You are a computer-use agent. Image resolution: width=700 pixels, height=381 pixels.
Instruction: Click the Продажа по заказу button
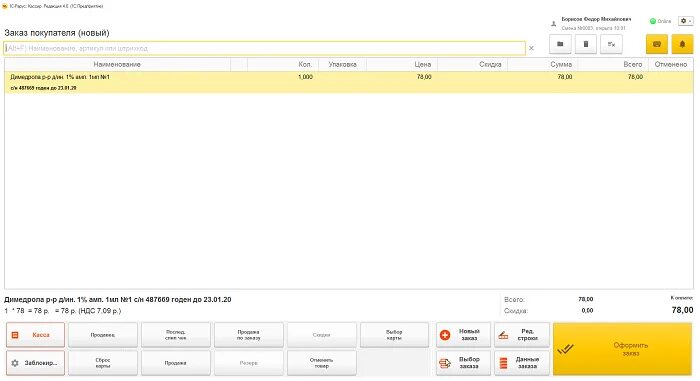[249, 335]
